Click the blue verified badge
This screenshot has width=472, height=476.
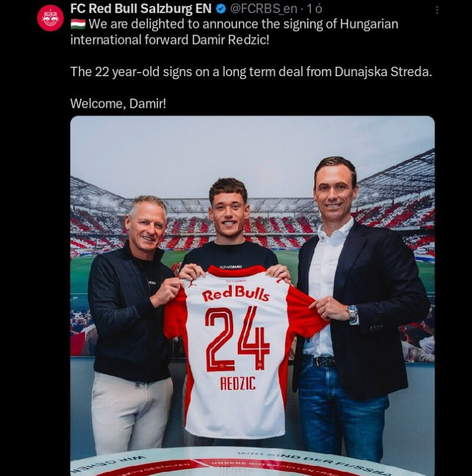(x=221, y=9)
